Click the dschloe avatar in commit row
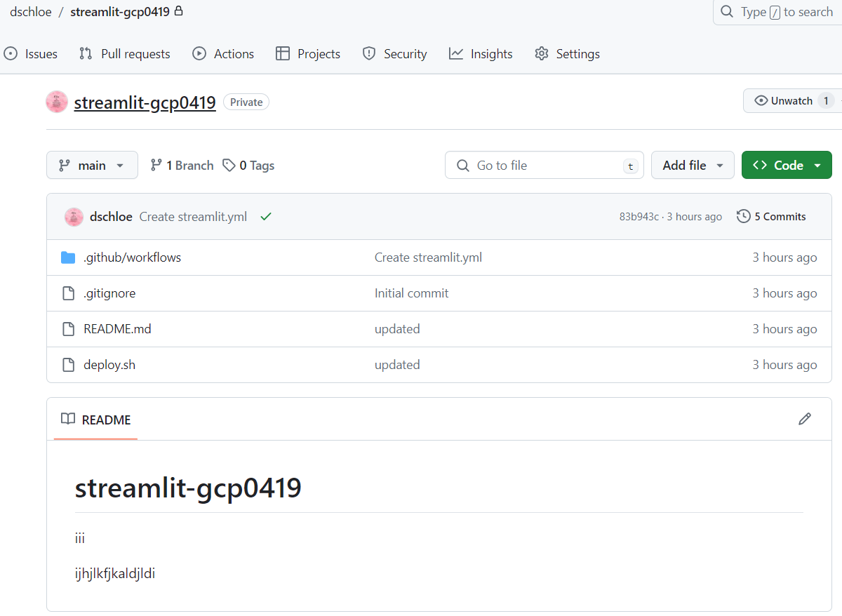Viewport: 842px width, 616px height. coord(74,217)
